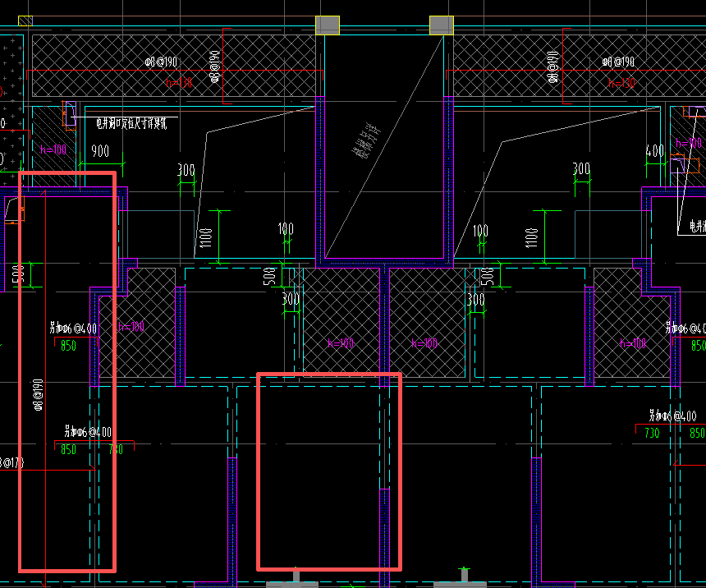Pick vertical φ8@190 text on the long red line
The height and width of the screenshot is (588, 706).
pos(38,395)
